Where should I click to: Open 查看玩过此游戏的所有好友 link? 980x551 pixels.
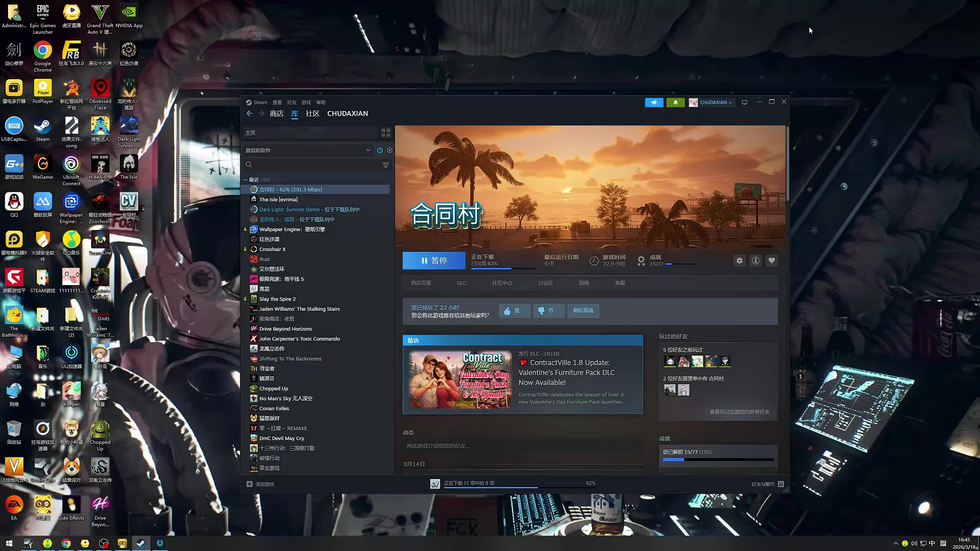pos(739,412)
